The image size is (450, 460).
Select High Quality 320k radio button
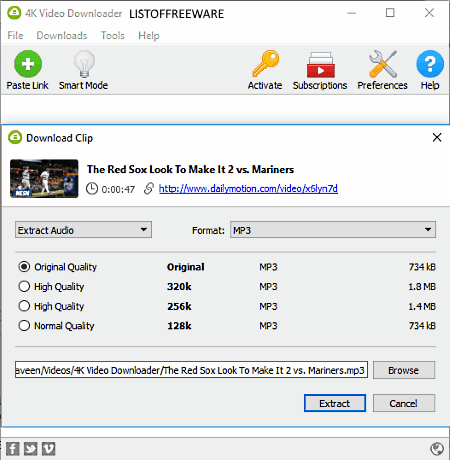(x=24, y=286)
